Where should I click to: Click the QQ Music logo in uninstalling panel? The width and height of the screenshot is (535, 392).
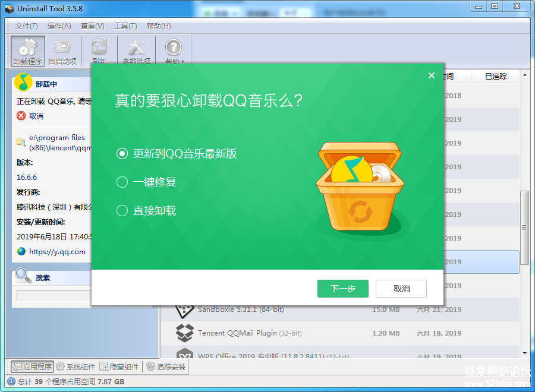pos(23,82)
